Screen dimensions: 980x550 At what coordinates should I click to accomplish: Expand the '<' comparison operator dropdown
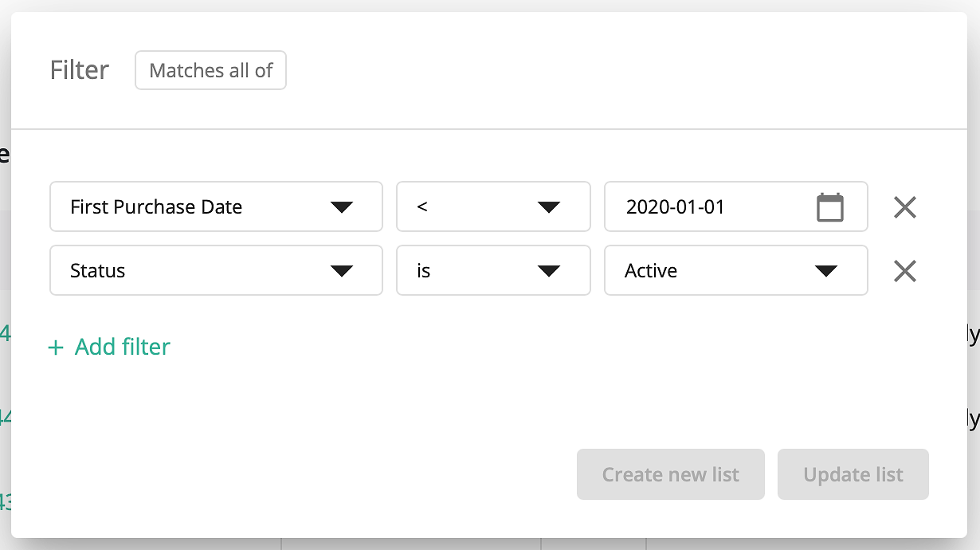pos(493,206)
